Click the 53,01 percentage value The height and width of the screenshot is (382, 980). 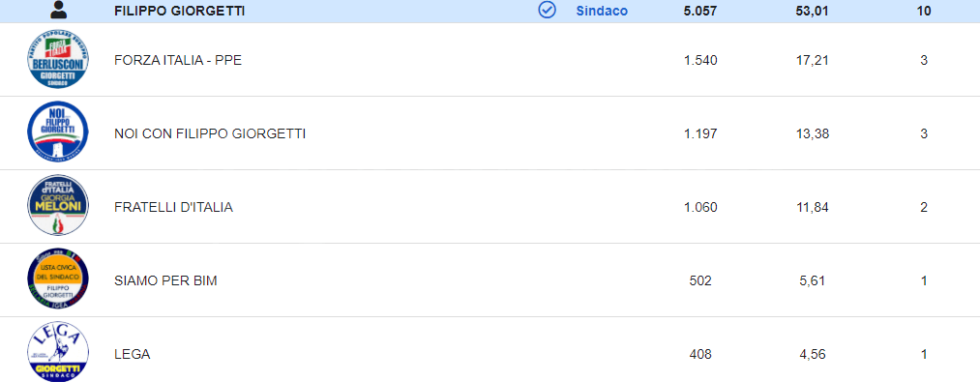click(x=813, y=11)
